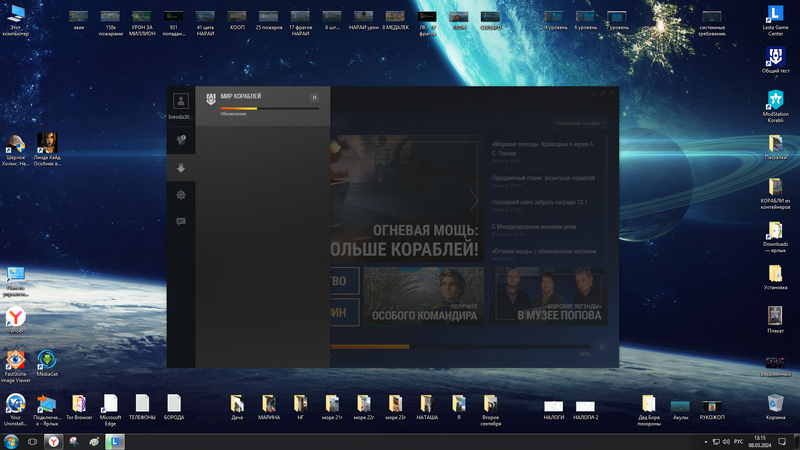Pause the Мир Кораблей update in downloads panel
800x450 pixels.
[x=314, y=97]
